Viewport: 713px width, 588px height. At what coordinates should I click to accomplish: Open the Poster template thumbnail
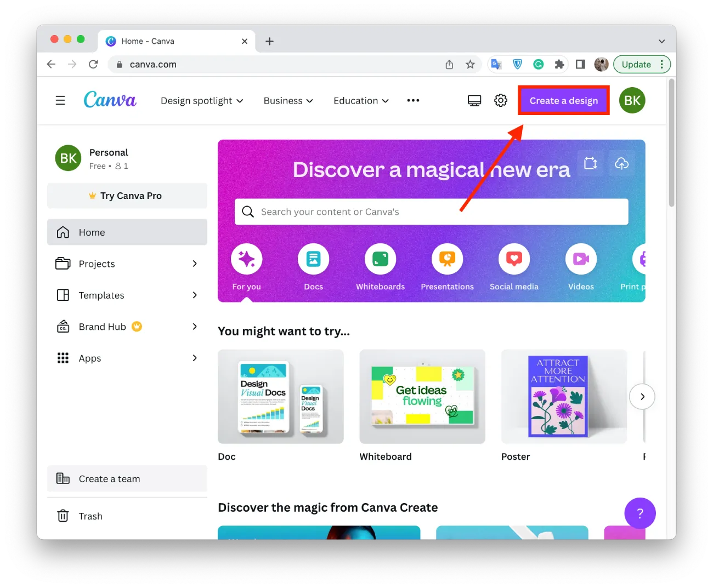[x=564, y=397]
